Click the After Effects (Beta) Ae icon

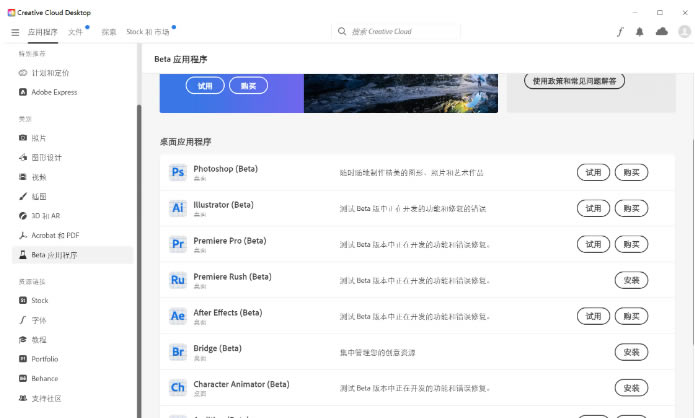click(x=178, y=316)
